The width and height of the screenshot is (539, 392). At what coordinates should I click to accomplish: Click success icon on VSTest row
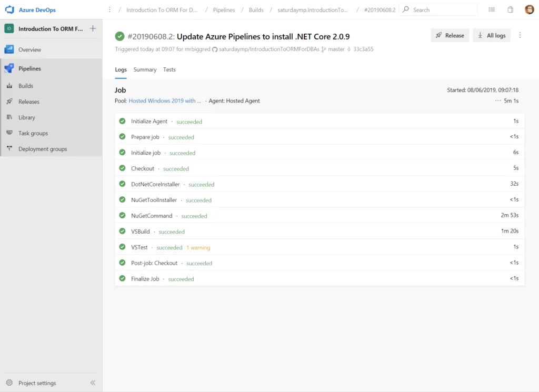click(x=122, y=247)
